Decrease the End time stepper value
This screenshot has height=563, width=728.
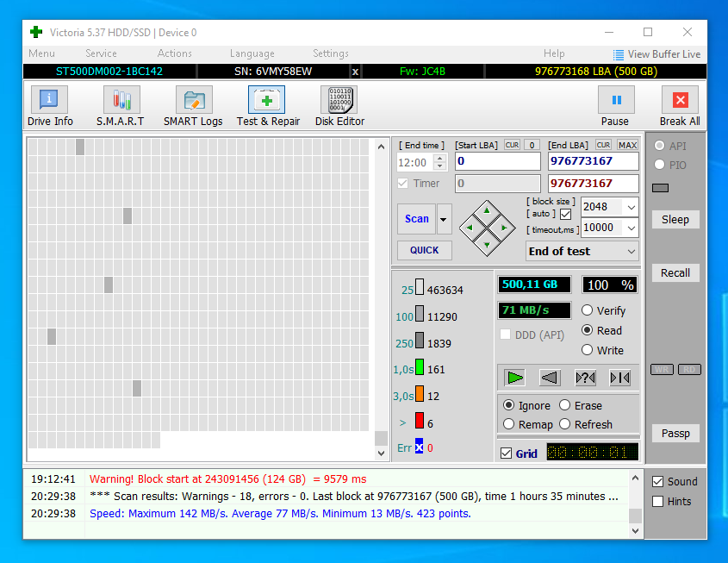tap(439, 166)
